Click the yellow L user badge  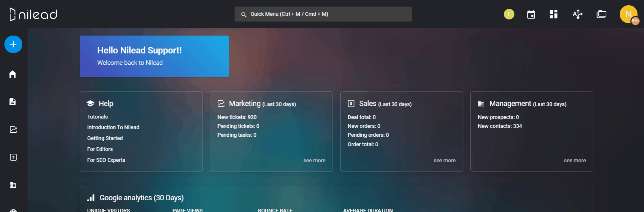click(509, 14)
